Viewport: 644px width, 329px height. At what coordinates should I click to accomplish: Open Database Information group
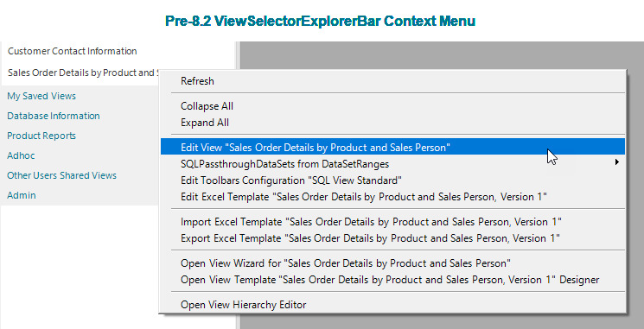[54, 116]
